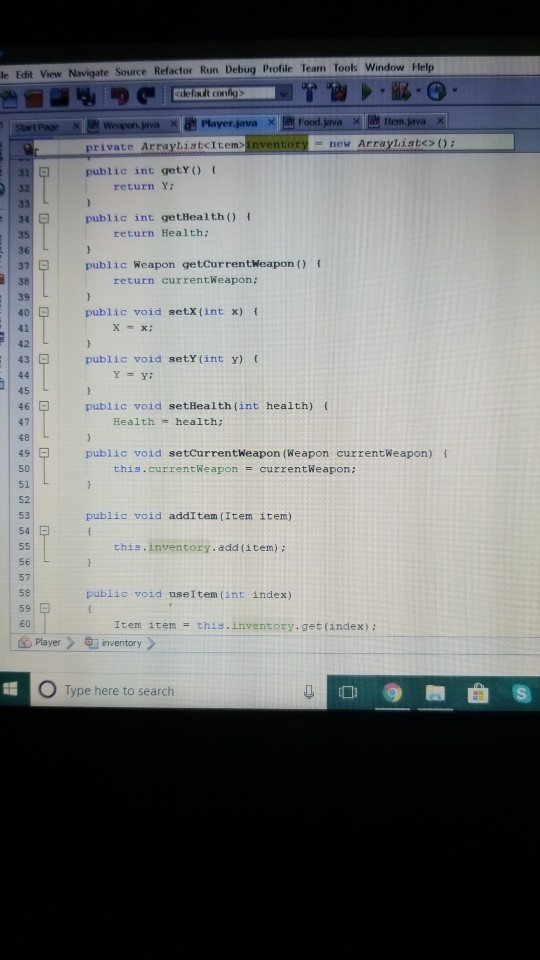Click the highlighted inventory in sticky header
540x960 pixels.
pos(277,144)
